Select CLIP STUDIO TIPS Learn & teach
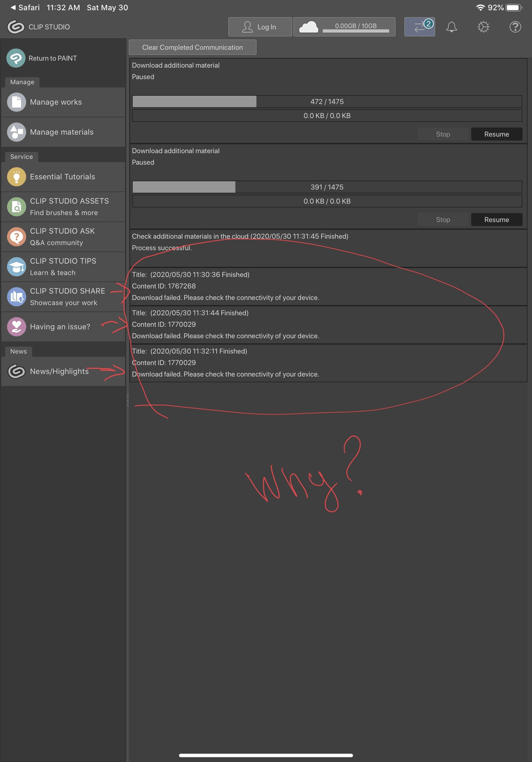 [63, 267]
